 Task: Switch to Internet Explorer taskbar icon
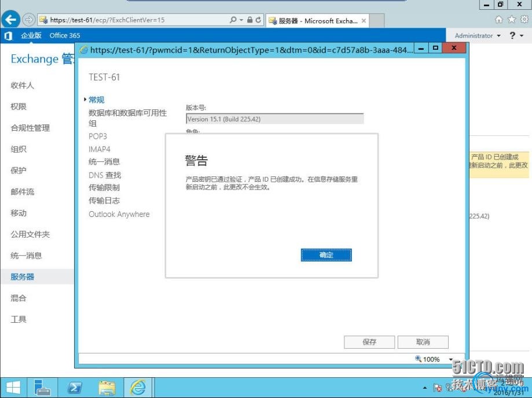pos(138,388)
